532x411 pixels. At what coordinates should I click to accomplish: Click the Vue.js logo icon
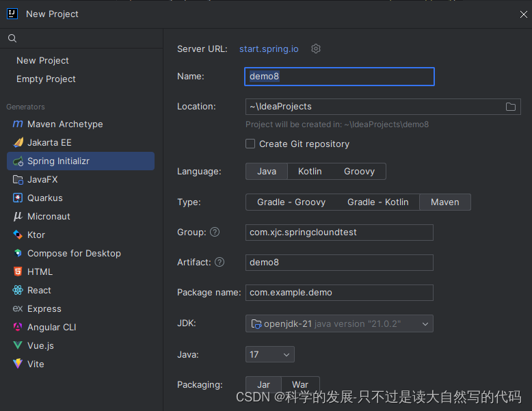[x=18, y=345]
